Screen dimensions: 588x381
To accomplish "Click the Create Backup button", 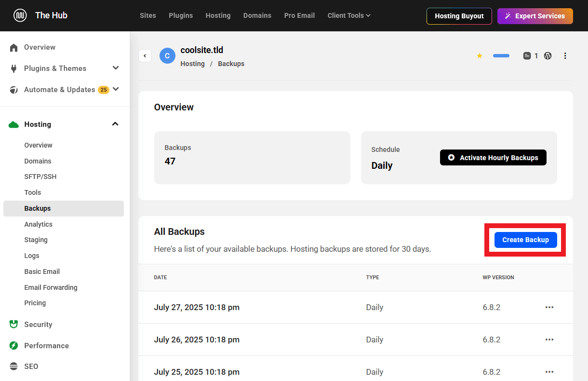I will pos(525,240).
